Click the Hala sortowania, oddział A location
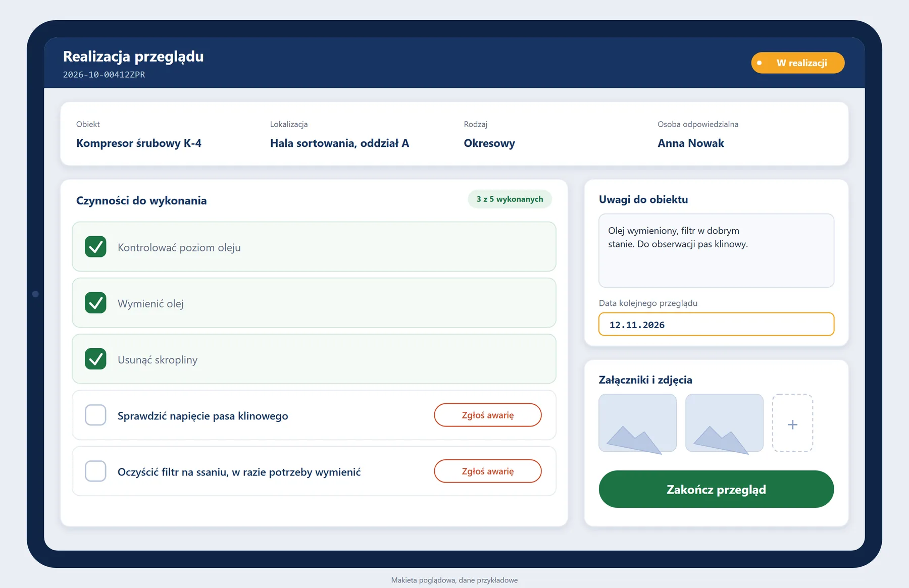Image resolution: width=909 pixels, height=588 pixels. (x=339, y=143)
